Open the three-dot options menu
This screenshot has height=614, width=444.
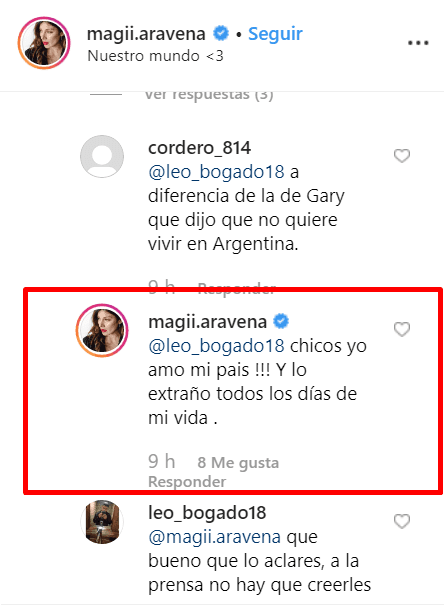(x=418, y=43)
